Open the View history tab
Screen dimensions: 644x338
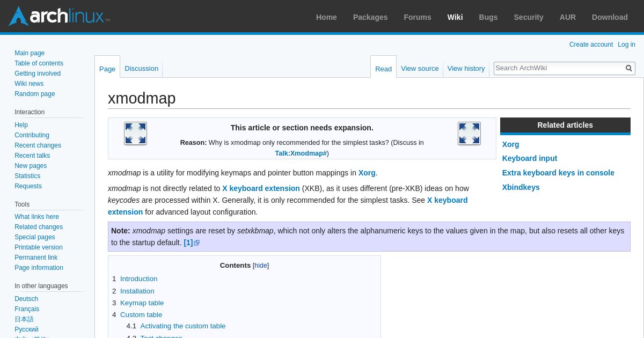coord(466,68)
